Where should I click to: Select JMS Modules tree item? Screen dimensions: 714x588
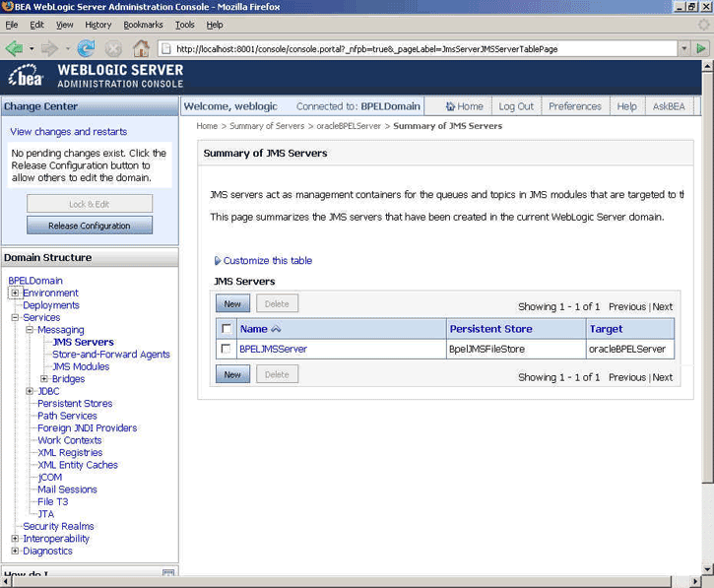click(81, 366)
